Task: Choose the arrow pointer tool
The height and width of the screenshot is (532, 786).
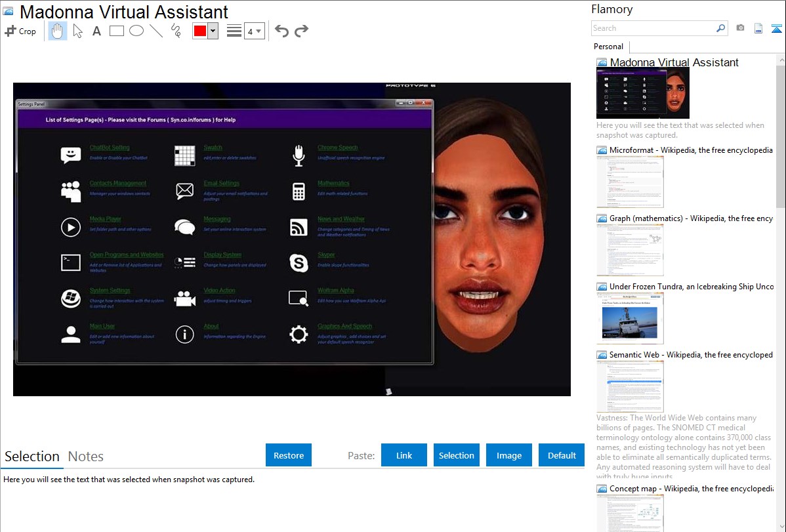Action: (77, 31)
